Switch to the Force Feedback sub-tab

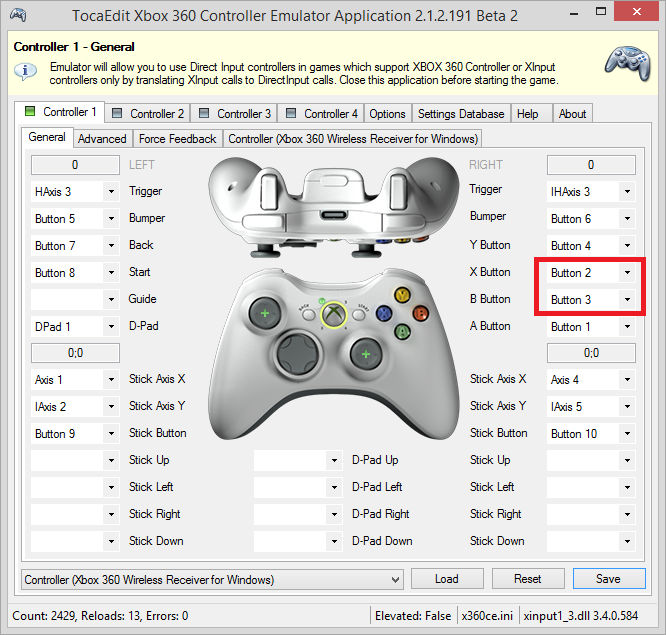pyautogui.click(x=178, y=139)
